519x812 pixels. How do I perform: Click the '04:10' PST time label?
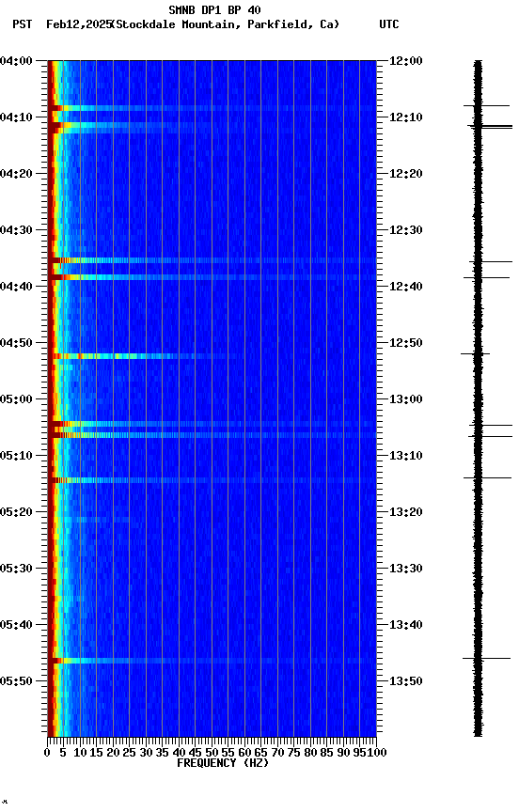pos(16,117)
